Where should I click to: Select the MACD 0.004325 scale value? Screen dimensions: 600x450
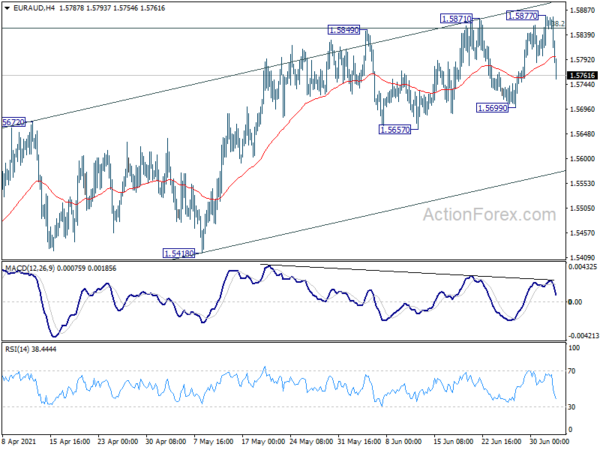pos(583,267)
